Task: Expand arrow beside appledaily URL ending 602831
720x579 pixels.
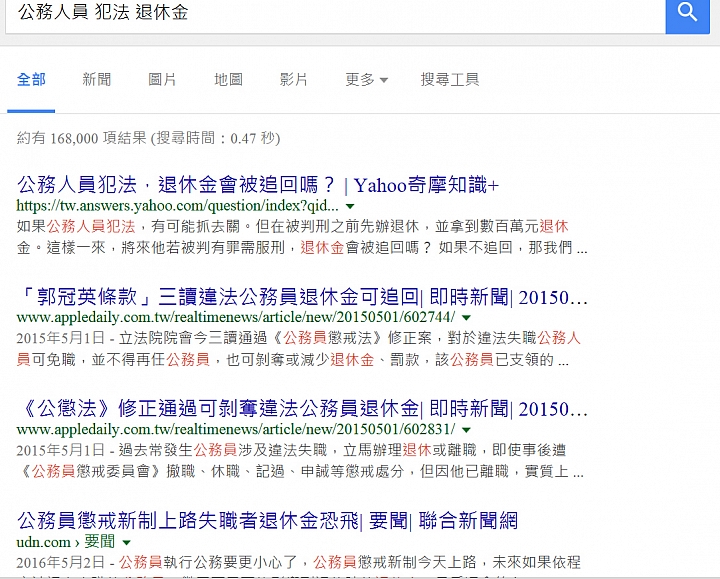Action: pyautogui.click(x=467, y=430)
